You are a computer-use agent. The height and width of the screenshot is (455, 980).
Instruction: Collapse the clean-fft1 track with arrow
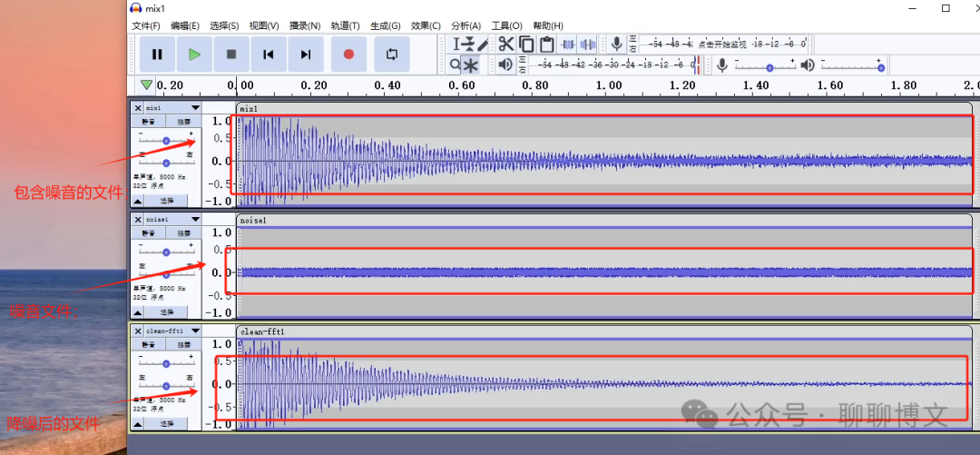138,424
